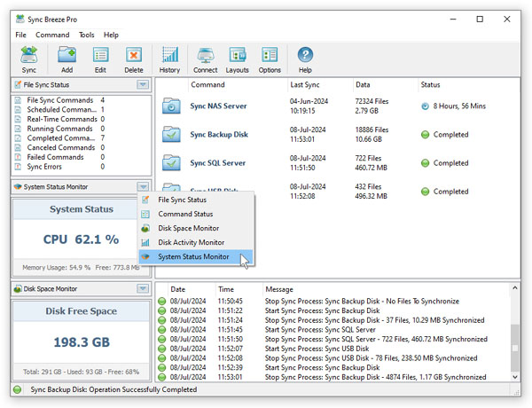Screen dimensions: 532x408
Task: Click the Sync NAS Server command name
Action: pos(218,106)
